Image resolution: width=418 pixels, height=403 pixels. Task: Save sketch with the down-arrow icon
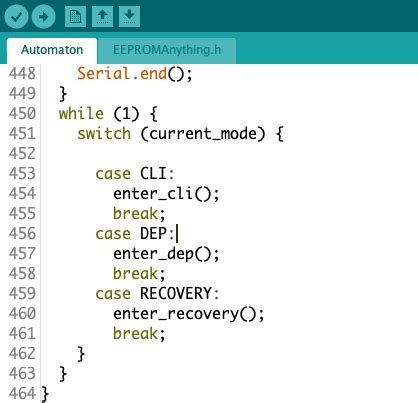[129, 16]
